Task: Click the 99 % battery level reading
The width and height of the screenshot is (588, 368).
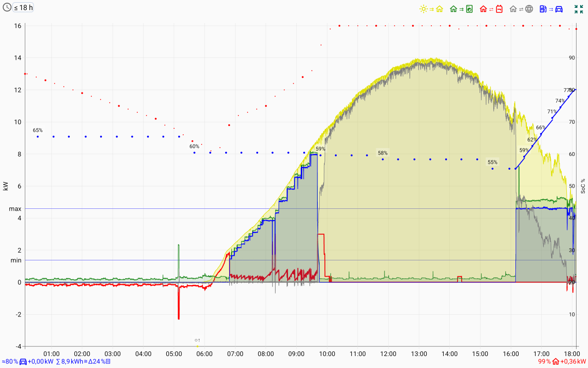Action: [x=544, y=362]
